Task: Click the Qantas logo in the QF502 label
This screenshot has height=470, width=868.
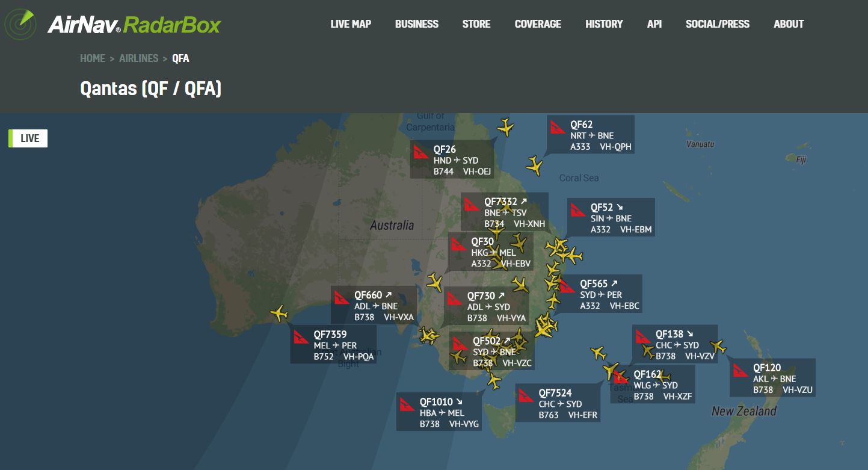Action: 460,344
